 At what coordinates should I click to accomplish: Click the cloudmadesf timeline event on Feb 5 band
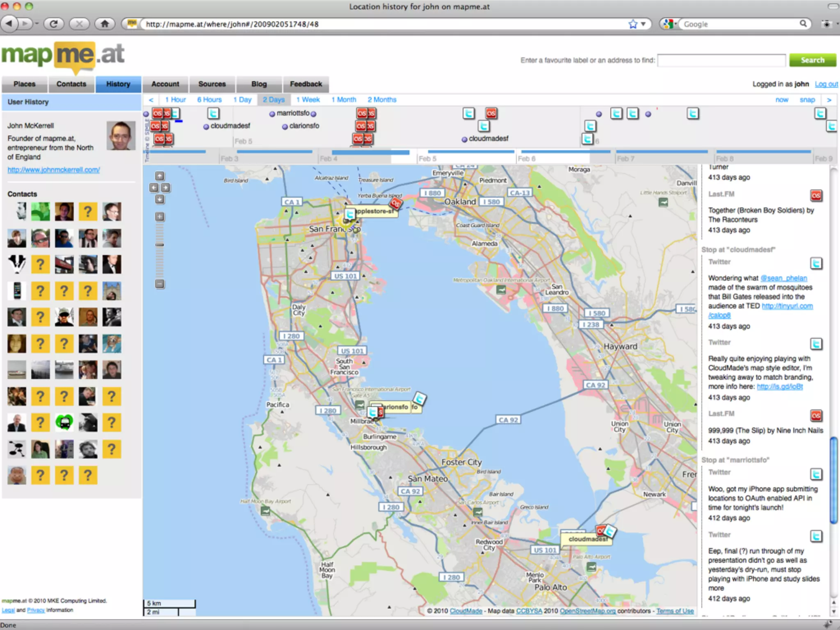click(x=485, y=139)
